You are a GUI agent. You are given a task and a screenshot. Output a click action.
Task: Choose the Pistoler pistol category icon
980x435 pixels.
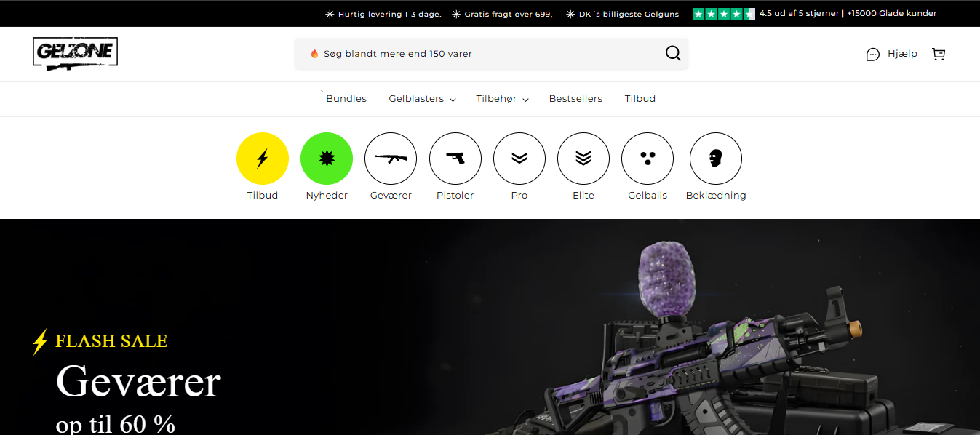tap(455, 159)
